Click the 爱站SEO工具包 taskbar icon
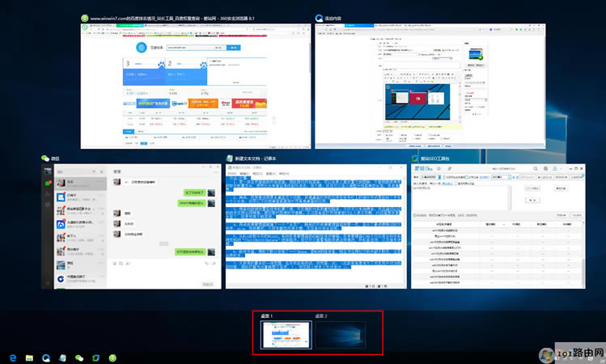The image size is (606, 364). (95, 357)
